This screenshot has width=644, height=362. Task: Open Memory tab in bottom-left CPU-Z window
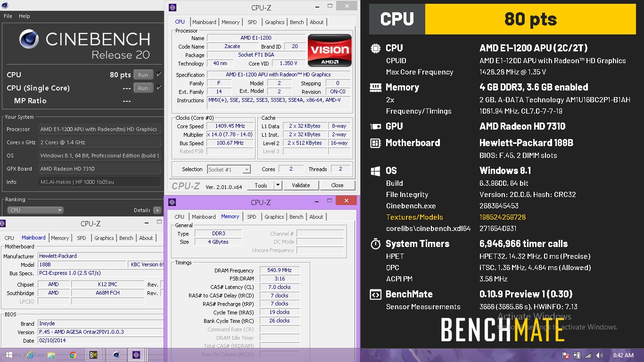pos(60,238)
